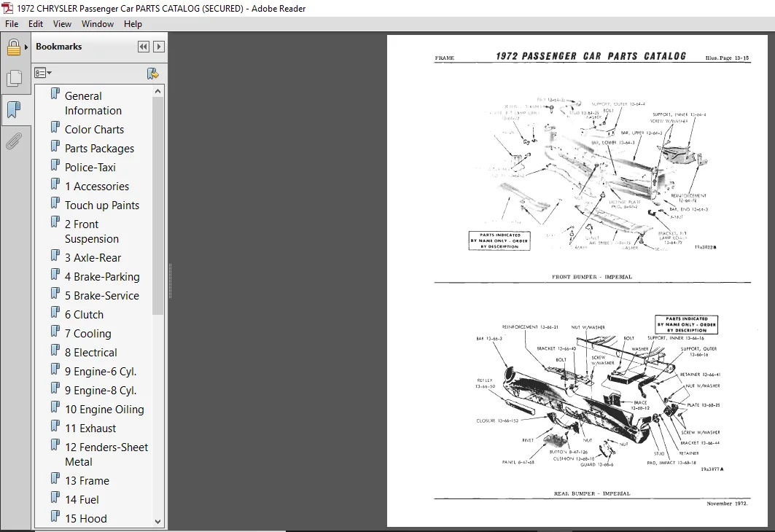Open the Attachments paperclip icon
The height and width of the screenshot is (532, 775).
pos(14,141)
